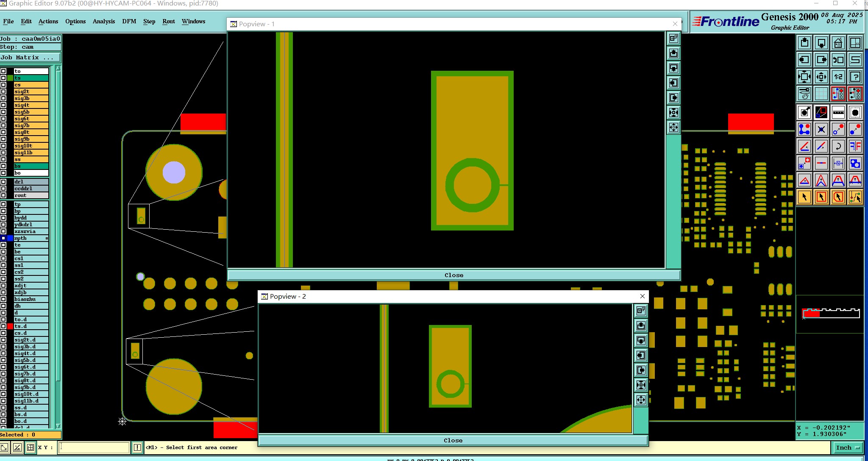Image resolution: width=868 pixels, height=461 pixels.
Task: Click the wrench and palette settings icon
Action: click(804, 94)
